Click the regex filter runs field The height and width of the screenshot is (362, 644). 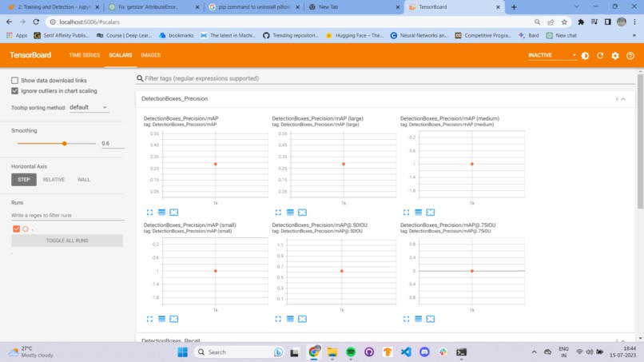67,215
